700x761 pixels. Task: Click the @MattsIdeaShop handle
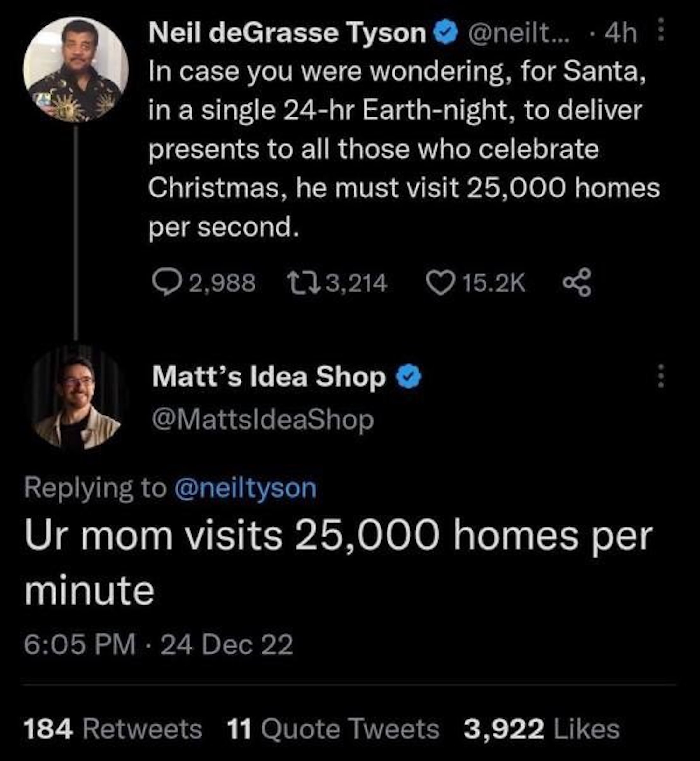tap(263, 420)
